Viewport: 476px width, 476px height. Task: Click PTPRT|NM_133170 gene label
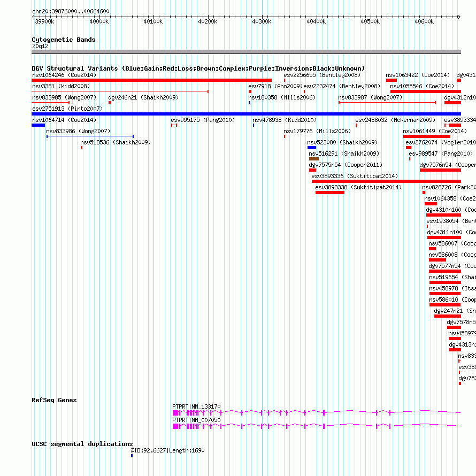[x=196, y=407]
